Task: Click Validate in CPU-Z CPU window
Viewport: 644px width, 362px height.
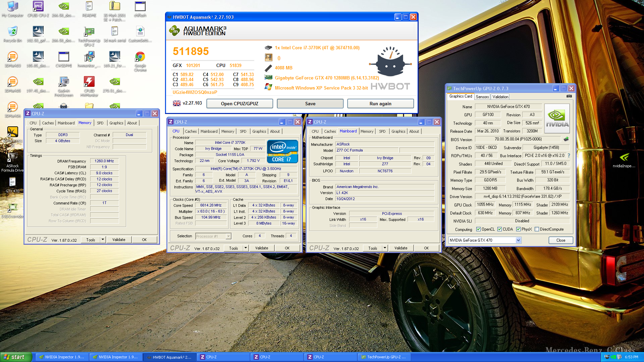Action: coord(262,248)
